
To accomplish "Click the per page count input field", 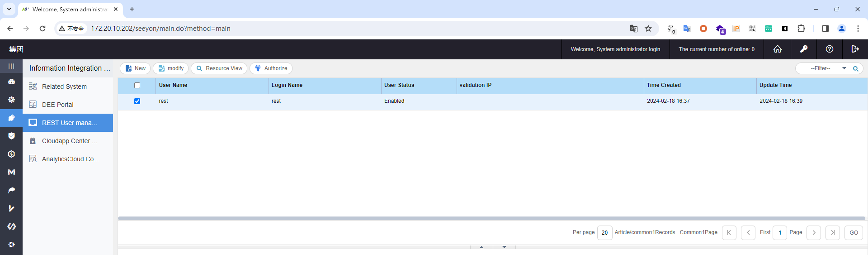I will (x=604, y=233).
